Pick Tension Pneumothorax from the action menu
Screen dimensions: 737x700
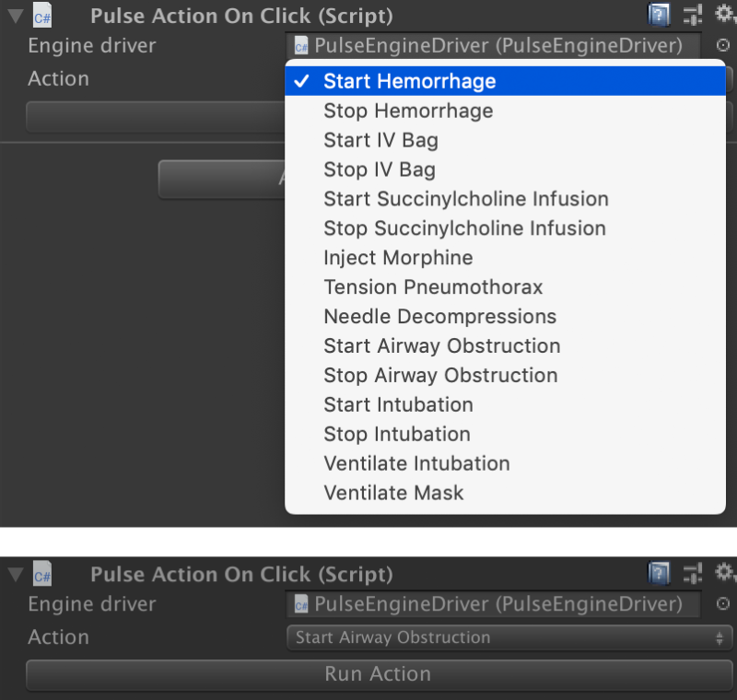click(433, 287)
